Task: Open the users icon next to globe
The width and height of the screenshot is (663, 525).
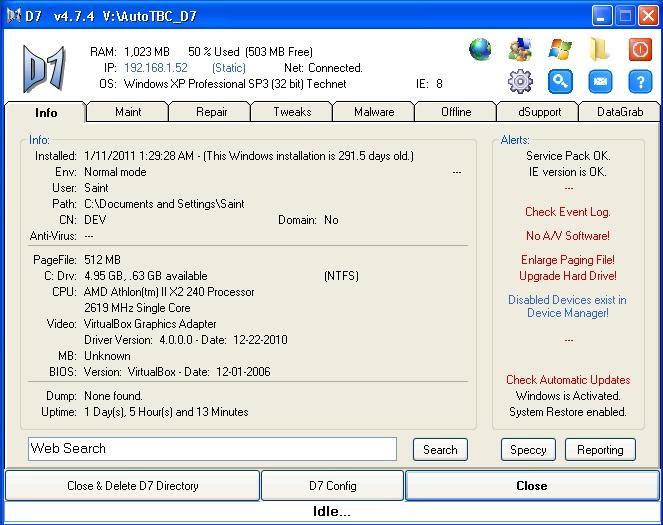Action: 520,49
